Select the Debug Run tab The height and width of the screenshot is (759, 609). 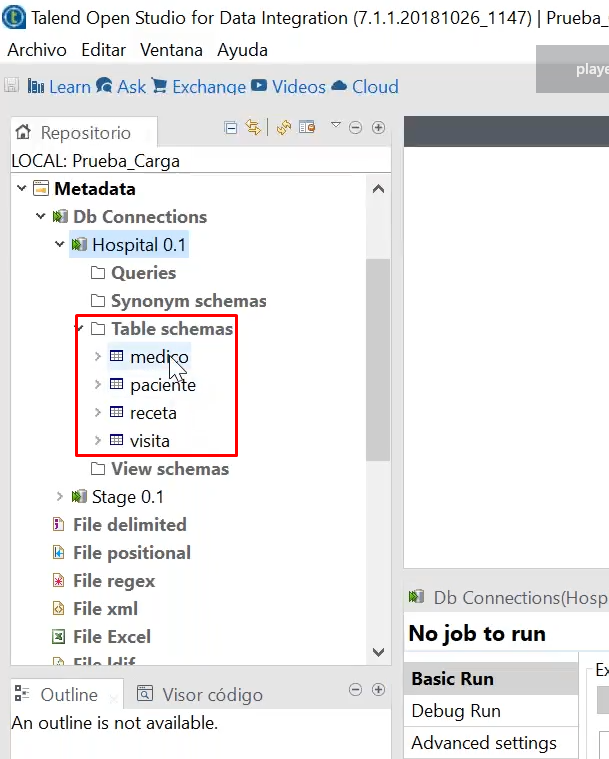point(491,711)
